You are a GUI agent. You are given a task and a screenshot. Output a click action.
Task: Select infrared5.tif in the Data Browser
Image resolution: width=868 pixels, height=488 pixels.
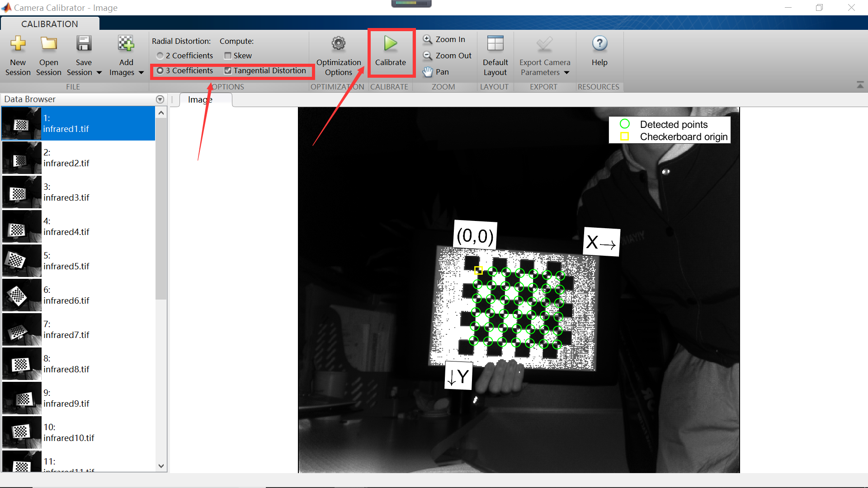pos(66,261)
